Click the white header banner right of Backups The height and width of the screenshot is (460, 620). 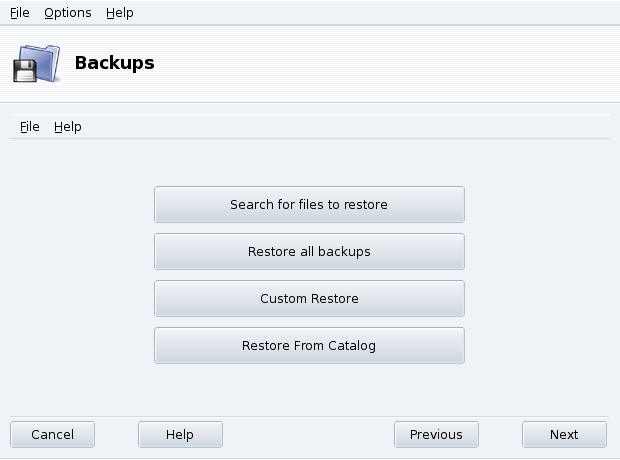(400, 63)
